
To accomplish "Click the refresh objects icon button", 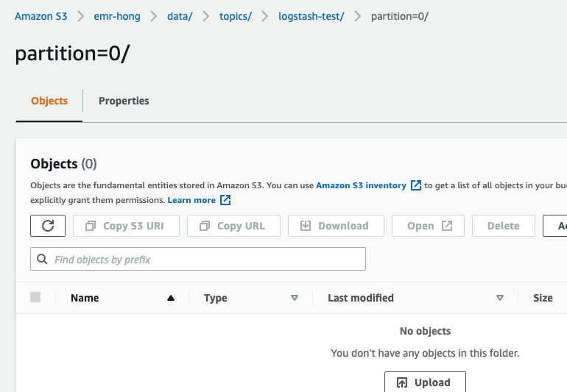I will (48, 226).
